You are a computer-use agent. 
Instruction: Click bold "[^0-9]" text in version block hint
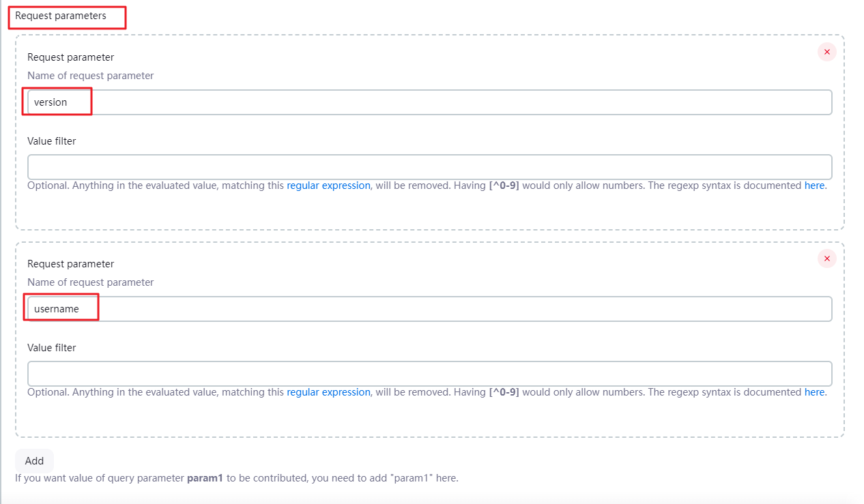point(504,186)
